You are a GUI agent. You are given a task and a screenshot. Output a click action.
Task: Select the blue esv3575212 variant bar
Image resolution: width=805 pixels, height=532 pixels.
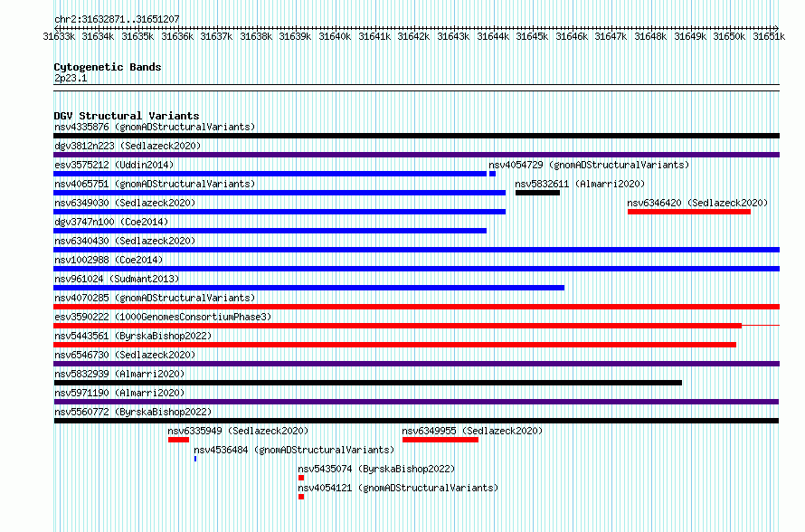pos(270,174)
